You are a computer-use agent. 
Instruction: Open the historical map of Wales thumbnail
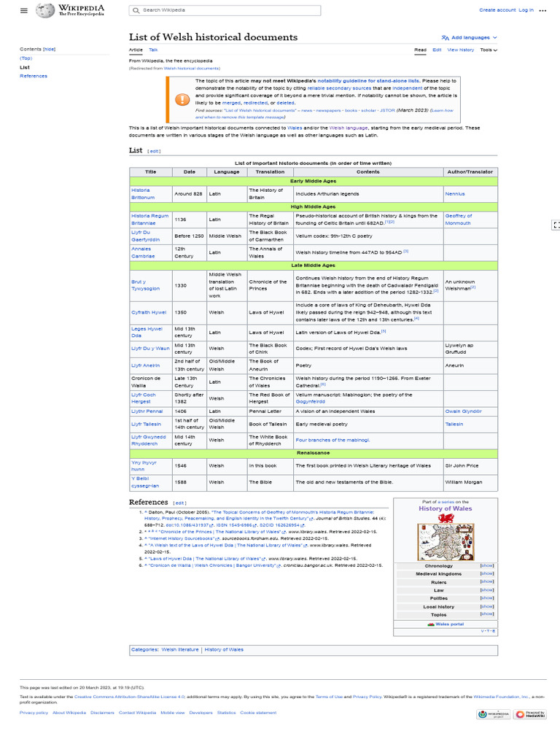(x=446, y=542)
